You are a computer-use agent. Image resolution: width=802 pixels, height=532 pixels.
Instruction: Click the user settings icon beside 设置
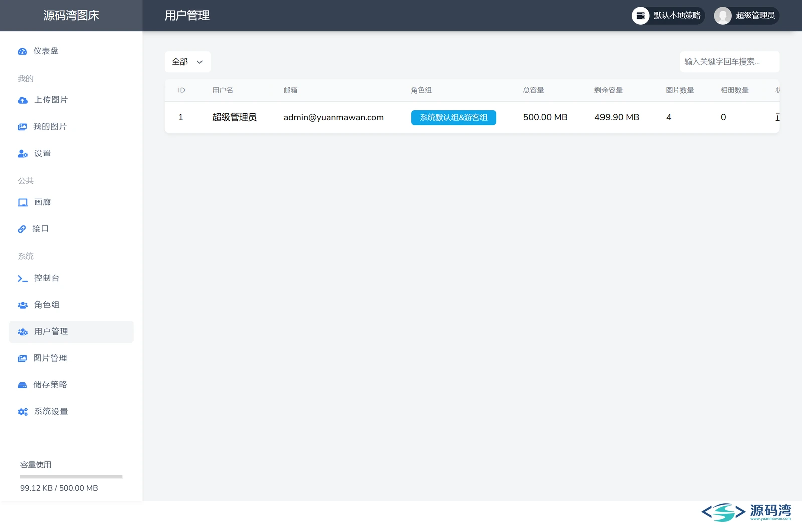tap(23, 154)
